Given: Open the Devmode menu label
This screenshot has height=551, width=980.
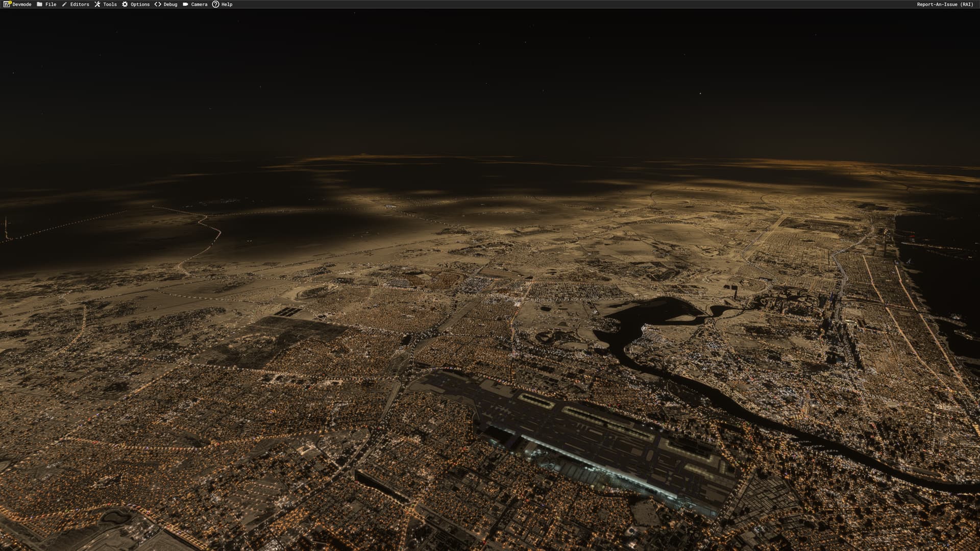Looking at the screenshot, I should (x=22, y=4).
